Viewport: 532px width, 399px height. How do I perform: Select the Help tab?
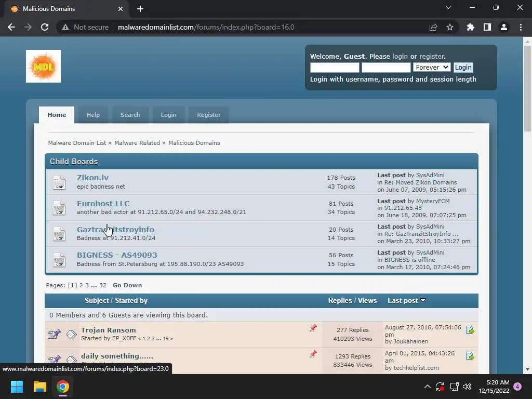[x=93, y=115]
